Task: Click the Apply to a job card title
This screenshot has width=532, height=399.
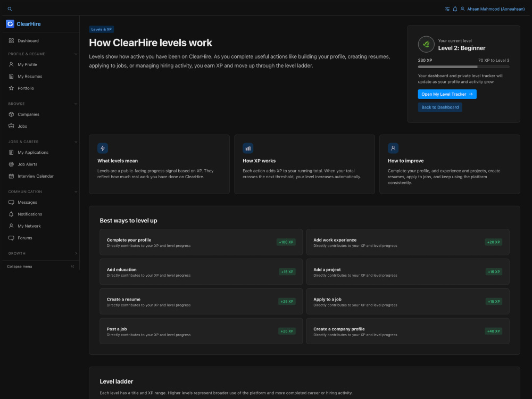Action: tap(327, 299)
